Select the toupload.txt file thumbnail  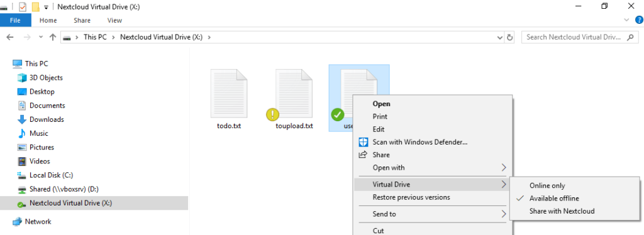294,99
